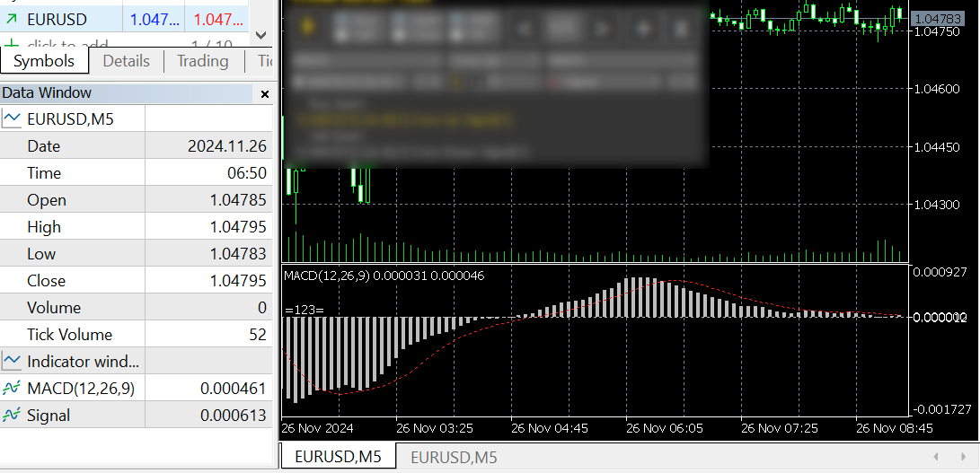Click the MACD value 0.000461
The width and height of the screenshot is (980, 473).
coord(234,389)
